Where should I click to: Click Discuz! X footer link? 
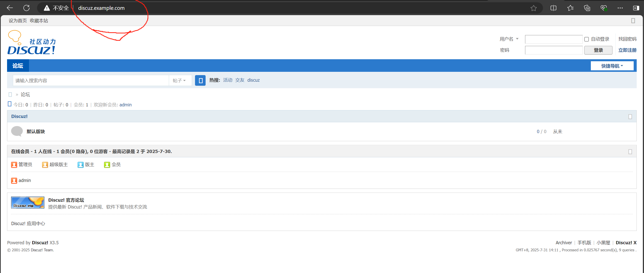click(626, 243)
